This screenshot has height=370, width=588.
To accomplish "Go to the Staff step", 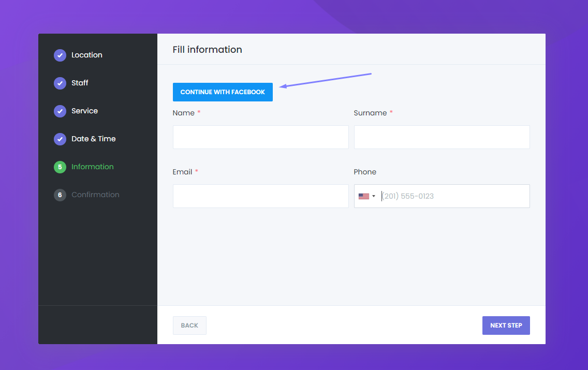I will point(80,83).
